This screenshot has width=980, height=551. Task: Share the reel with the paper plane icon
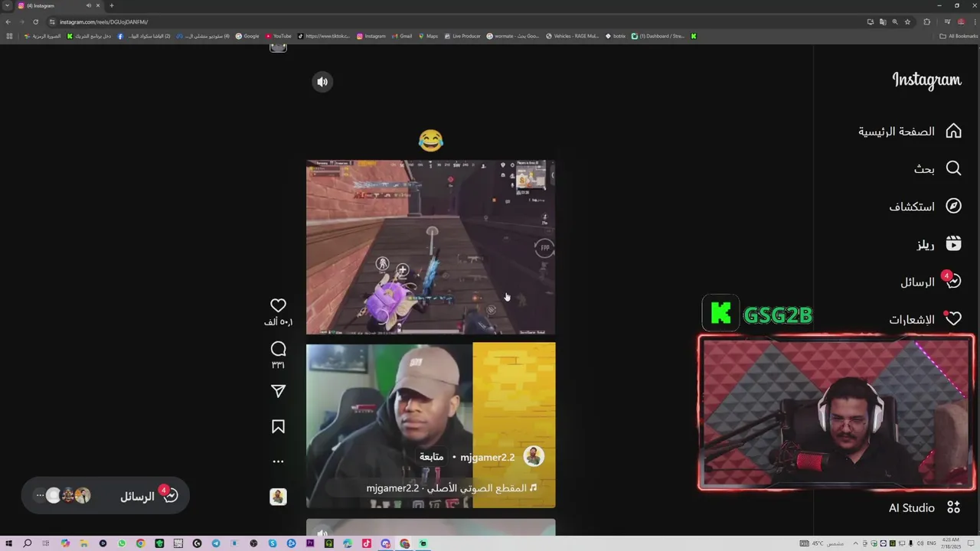pyautogui.click(x=278, y=391)
